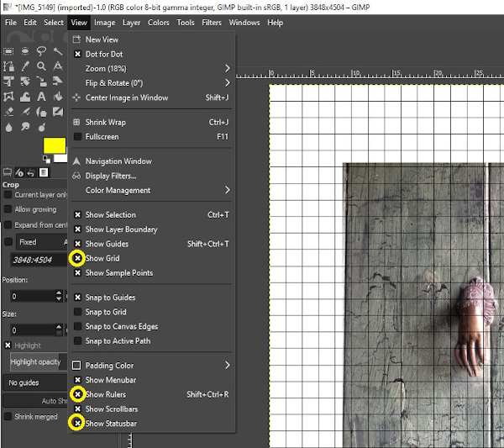Select the Eraser tool

[8, 112]
